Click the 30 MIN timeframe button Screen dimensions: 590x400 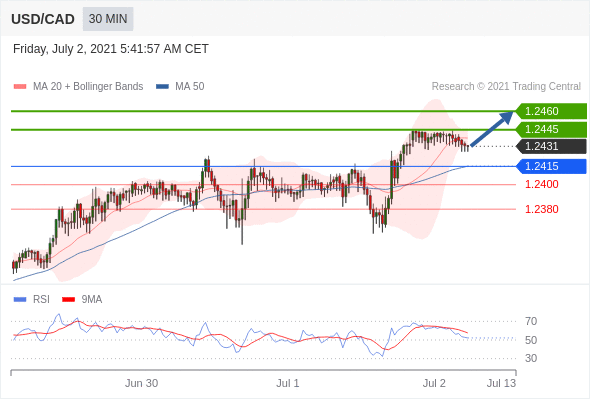point(108,19)
